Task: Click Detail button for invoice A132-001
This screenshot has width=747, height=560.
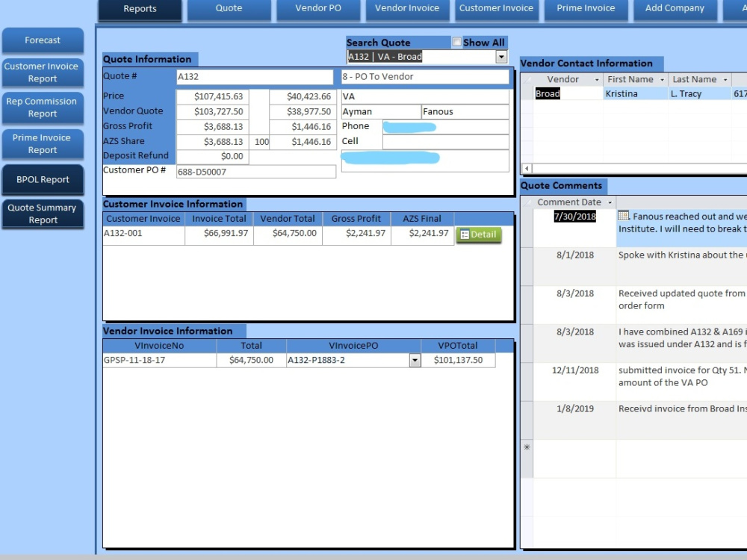Action: point(479,234)
